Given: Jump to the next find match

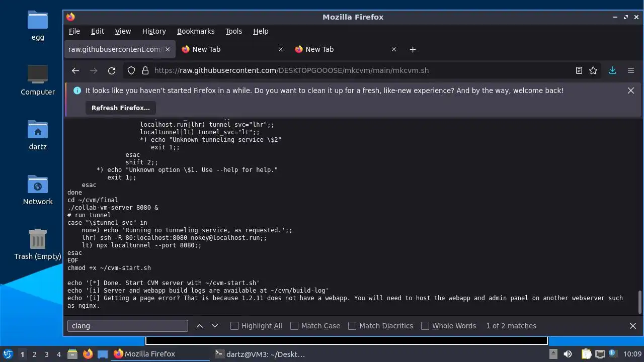Looking at the screenshot, I should point(215,326).
